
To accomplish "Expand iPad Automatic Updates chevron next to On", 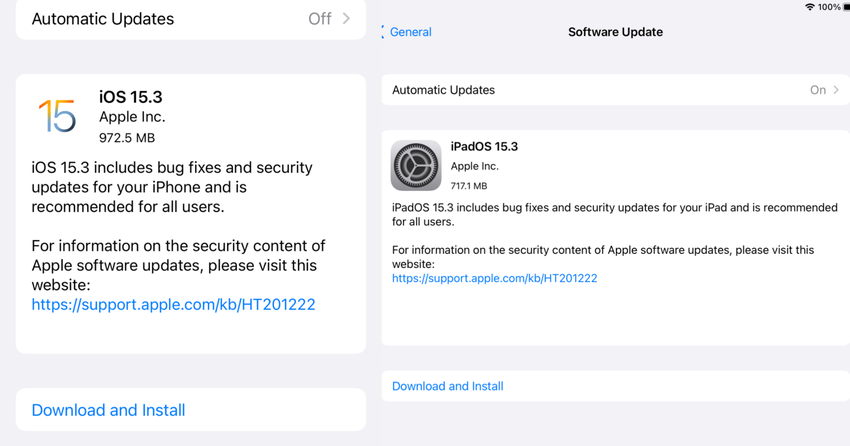I will click(x=836, y=90).
